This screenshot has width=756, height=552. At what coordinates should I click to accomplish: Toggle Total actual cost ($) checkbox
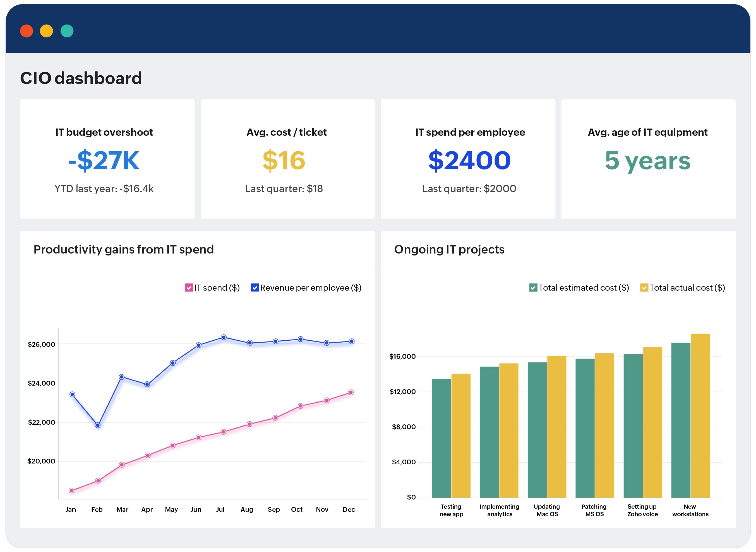(x=644, y=288)
